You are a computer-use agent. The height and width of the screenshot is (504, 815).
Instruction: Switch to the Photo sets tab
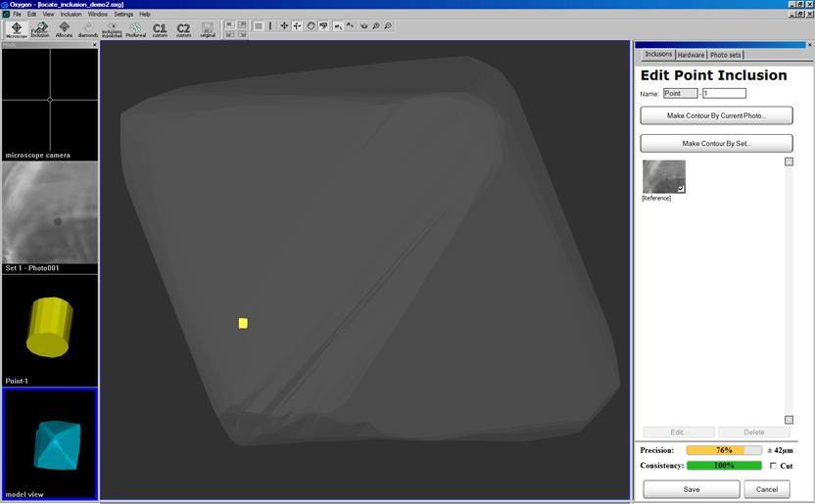(x=726, y=55)
